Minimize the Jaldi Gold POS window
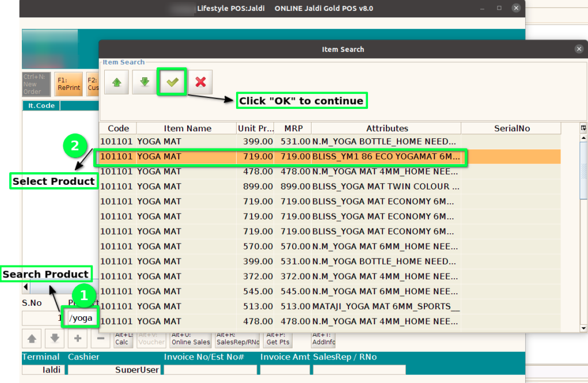The height and width of the screenshot is (383, 588). pos(482,8)
